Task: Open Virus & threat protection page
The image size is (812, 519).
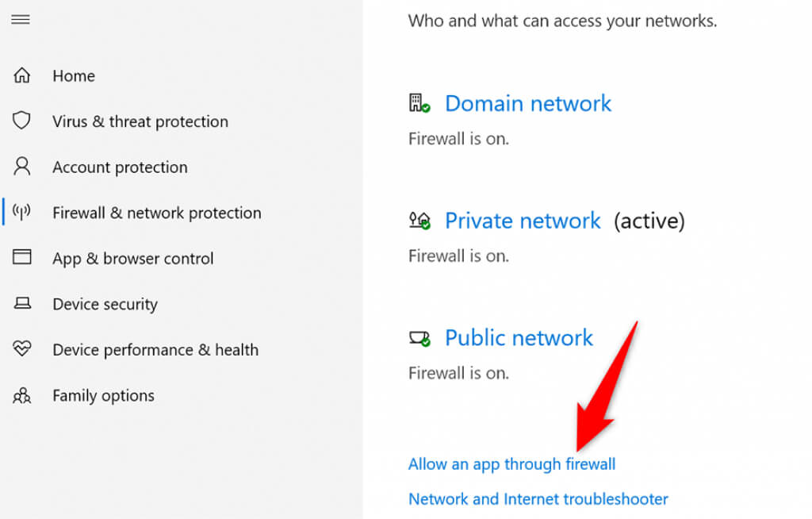Action: pos(140,121)
